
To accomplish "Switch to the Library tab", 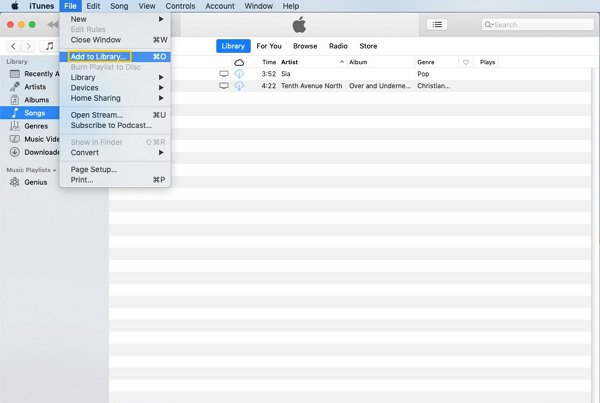I will click(x=233, y=46).
